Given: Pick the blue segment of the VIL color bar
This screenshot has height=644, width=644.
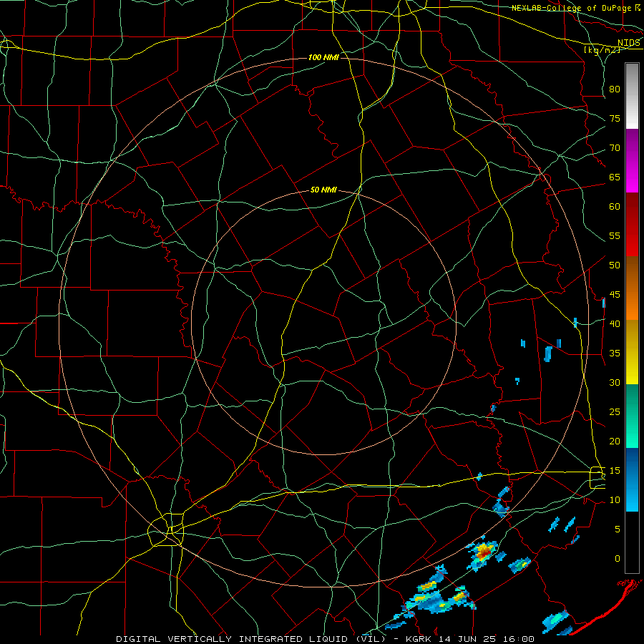Looking at the screenshot, I should 632,479.
